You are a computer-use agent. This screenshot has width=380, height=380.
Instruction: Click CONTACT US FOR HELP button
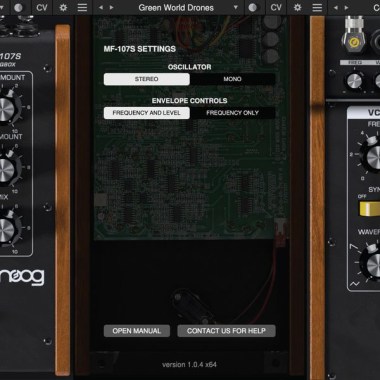[226, 331]
